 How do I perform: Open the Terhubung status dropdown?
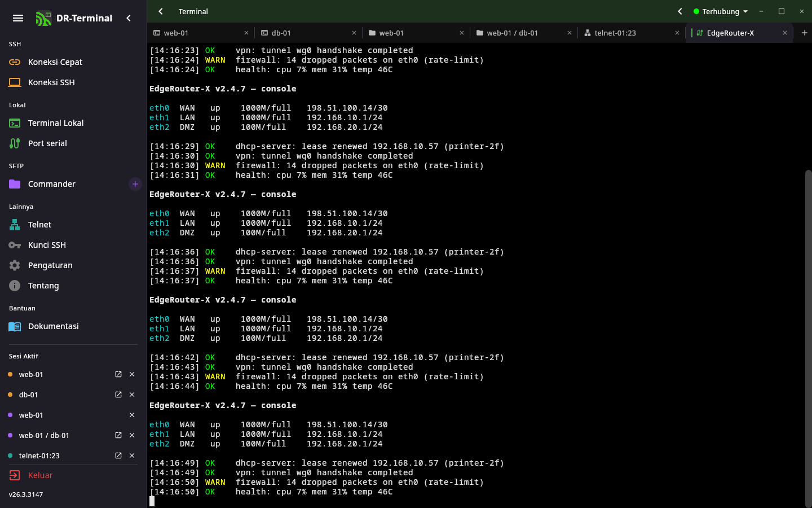tap(721, 11)
